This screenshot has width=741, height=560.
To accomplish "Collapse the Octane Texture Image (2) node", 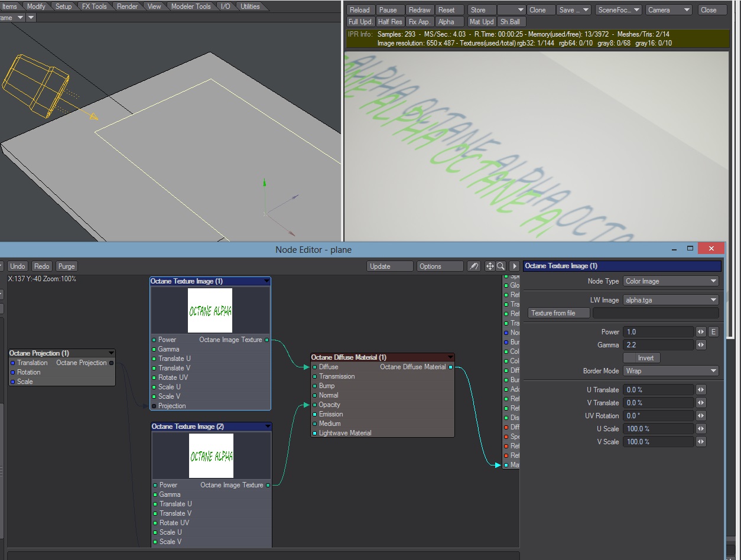I will coord(268,426).
